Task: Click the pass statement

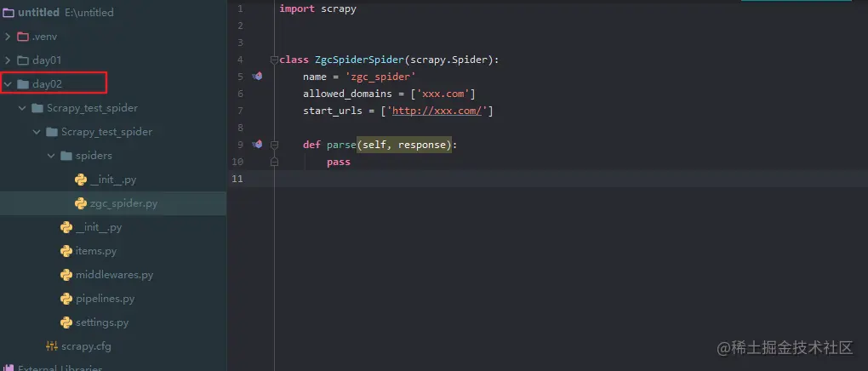Action: 338,162
